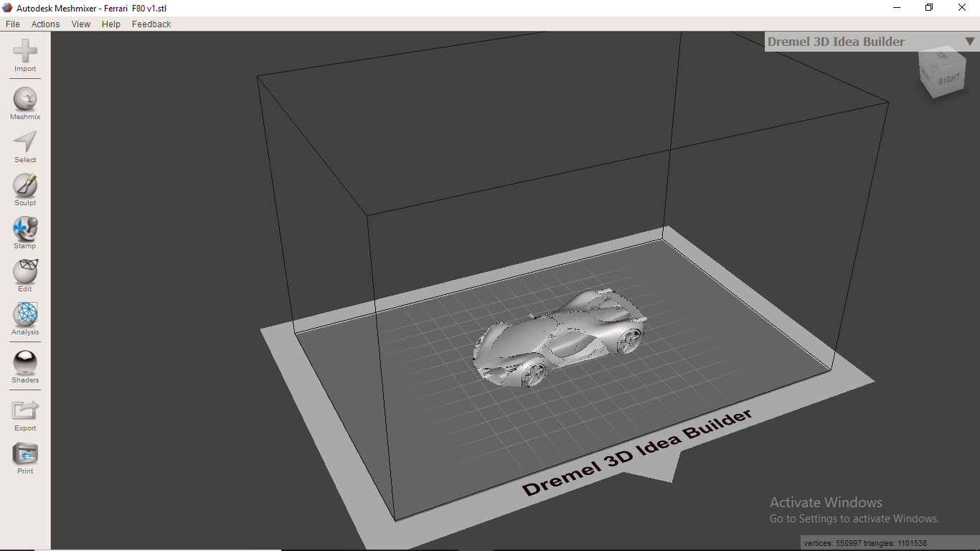The image size is (980, 551).
Task: Expand the Dremel 3D Idea Builder printer dropdown
Action: (x=970, y=42)
